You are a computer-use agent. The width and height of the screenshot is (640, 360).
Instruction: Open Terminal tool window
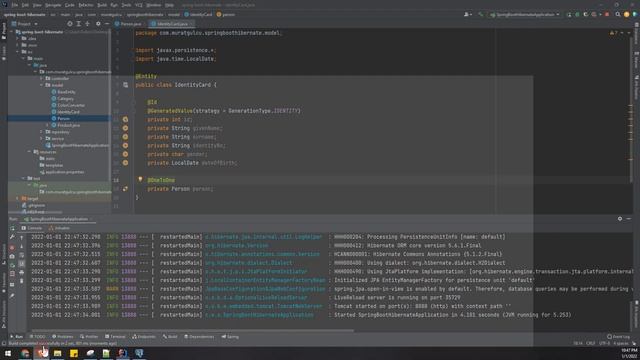[115, 337]
